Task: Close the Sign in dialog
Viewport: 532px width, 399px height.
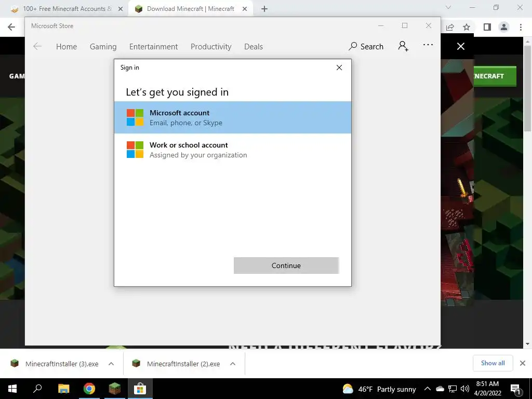Action: click(x=339, y=68)
